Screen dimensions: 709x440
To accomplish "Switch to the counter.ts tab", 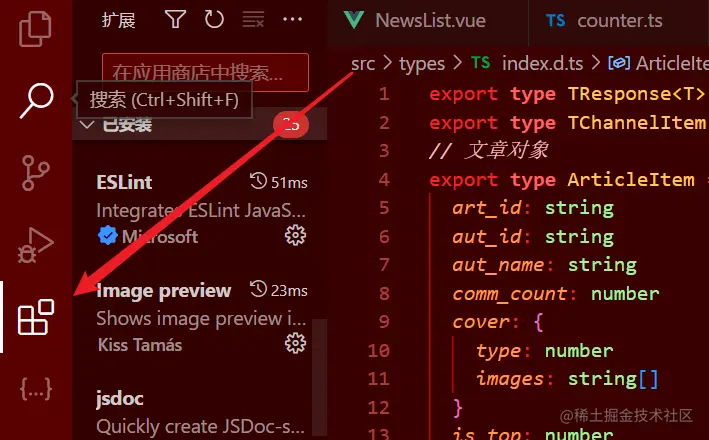I will [618, 22].
